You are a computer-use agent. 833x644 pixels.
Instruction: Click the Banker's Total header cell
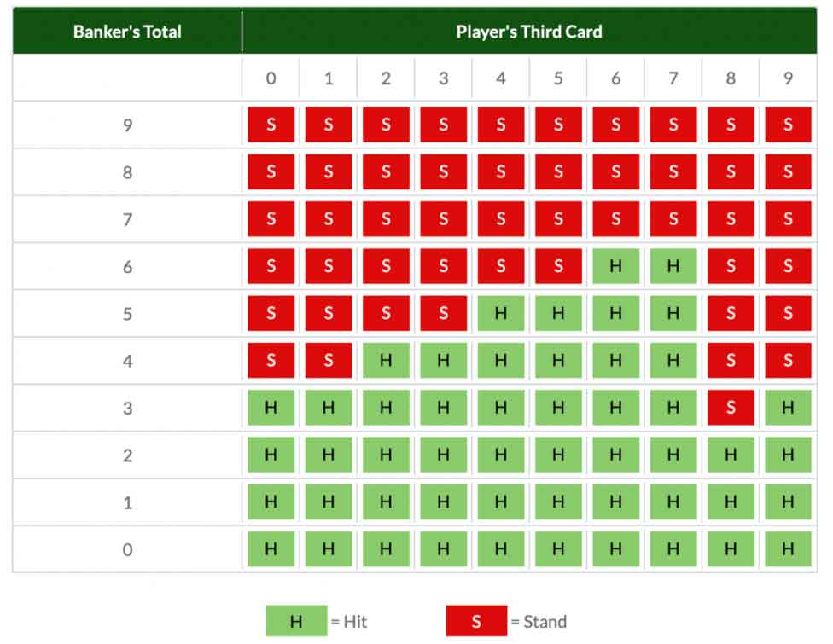point(127,31)
